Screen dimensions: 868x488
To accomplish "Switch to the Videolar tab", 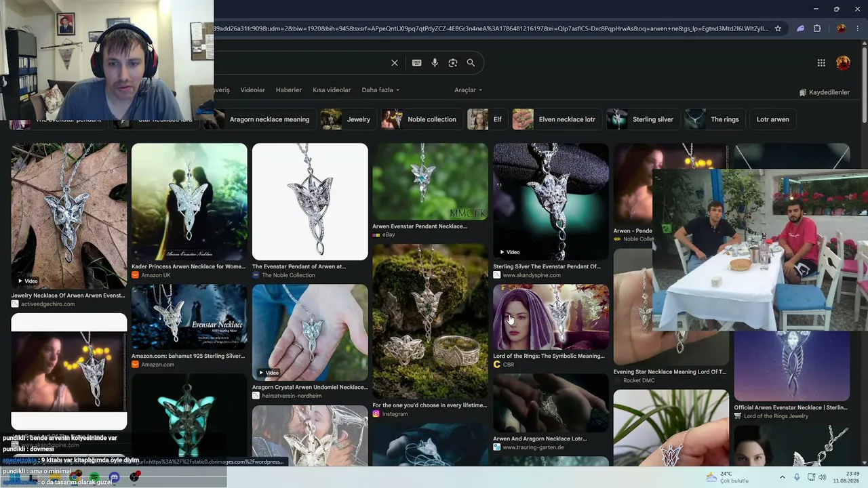I will (x=253, y=90).
